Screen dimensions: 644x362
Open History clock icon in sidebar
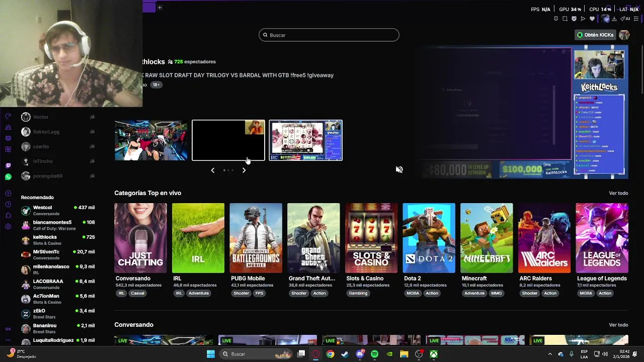click(8, 204)
